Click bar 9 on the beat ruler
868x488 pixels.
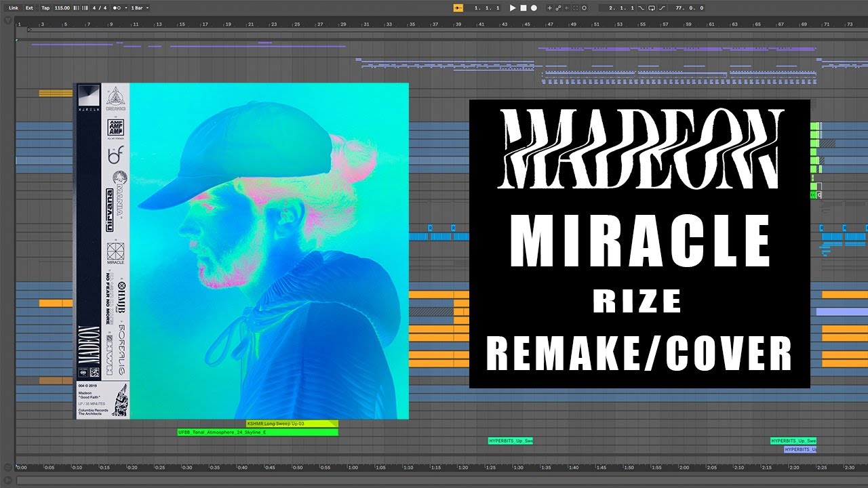[111, 24]
